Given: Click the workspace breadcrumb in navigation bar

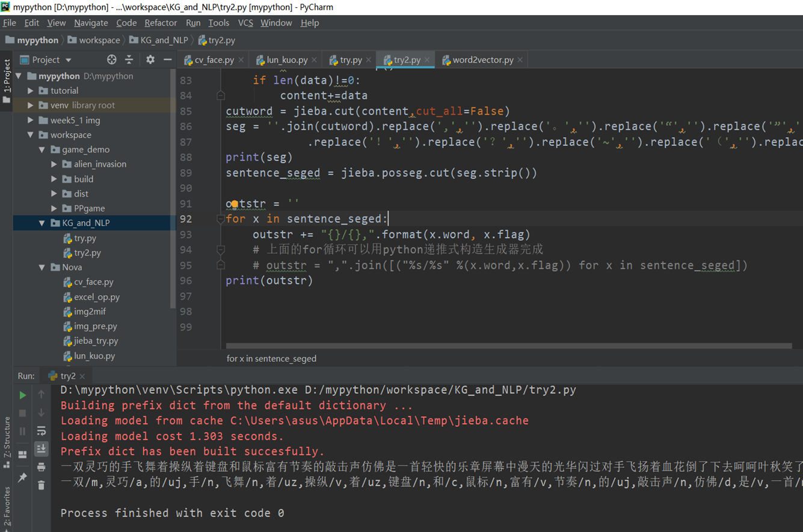Looking at the screenshot, I should [x=99, y=40].
